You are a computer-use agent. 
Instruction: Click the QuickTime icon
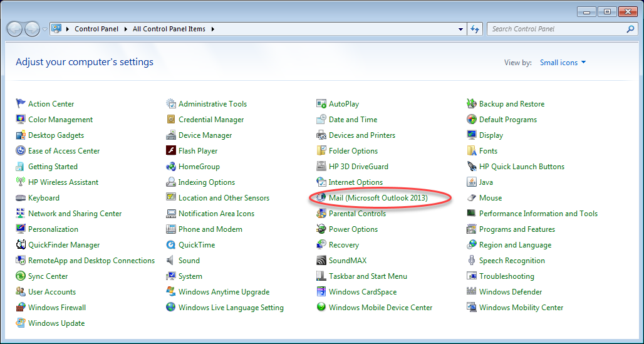coord(171,245)
